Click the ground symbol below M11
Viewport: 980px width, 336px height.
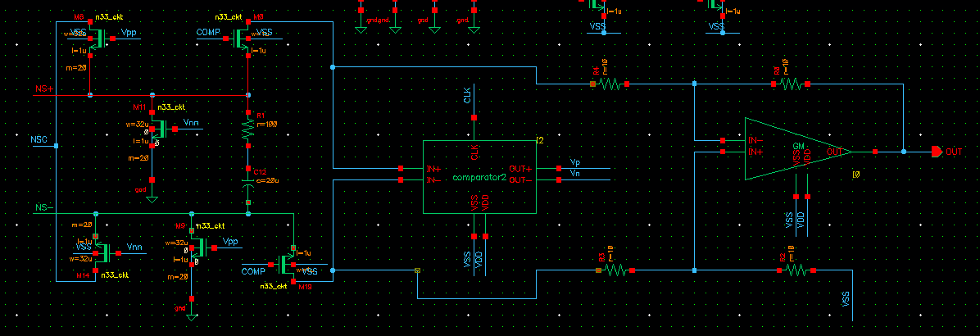(x=152, y=197)
